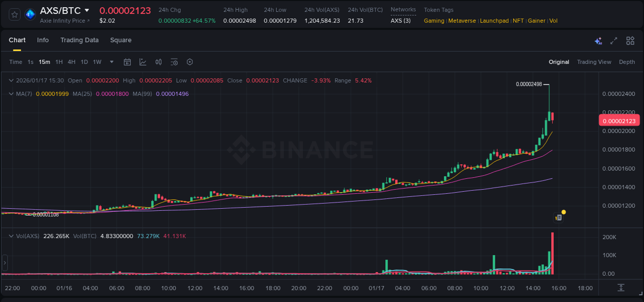Add AXS/BTC to favorites via star icon
The image size is (644, 302).
(x=14, y=14)
